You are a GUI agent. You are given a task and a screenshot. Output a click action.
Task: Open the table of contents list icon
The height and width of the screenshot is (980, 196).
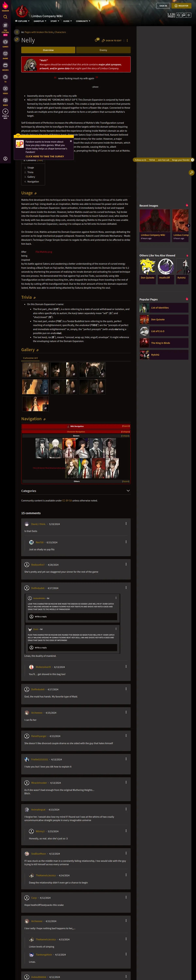click(17, 32)
